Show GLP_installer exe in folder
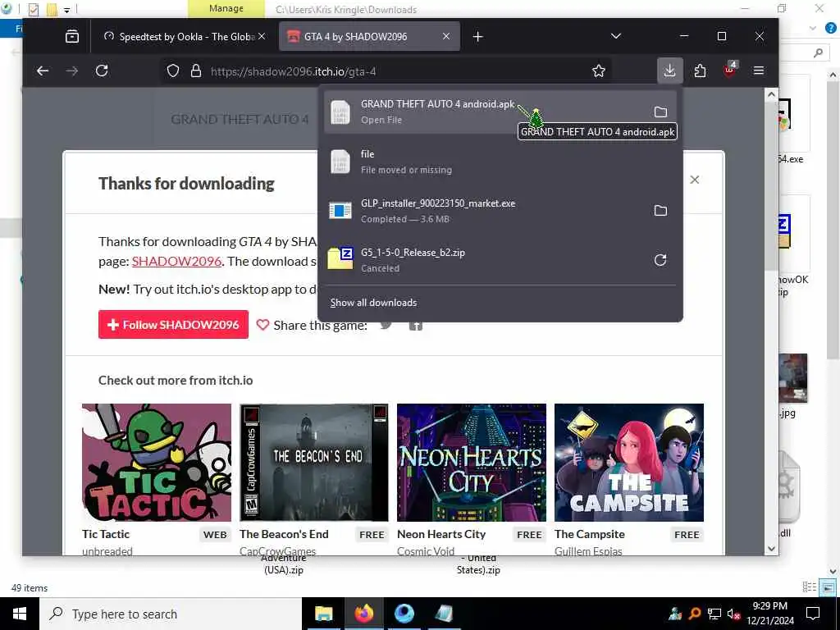This screenshot has width=840, height=630. click(x=660, y=211)
